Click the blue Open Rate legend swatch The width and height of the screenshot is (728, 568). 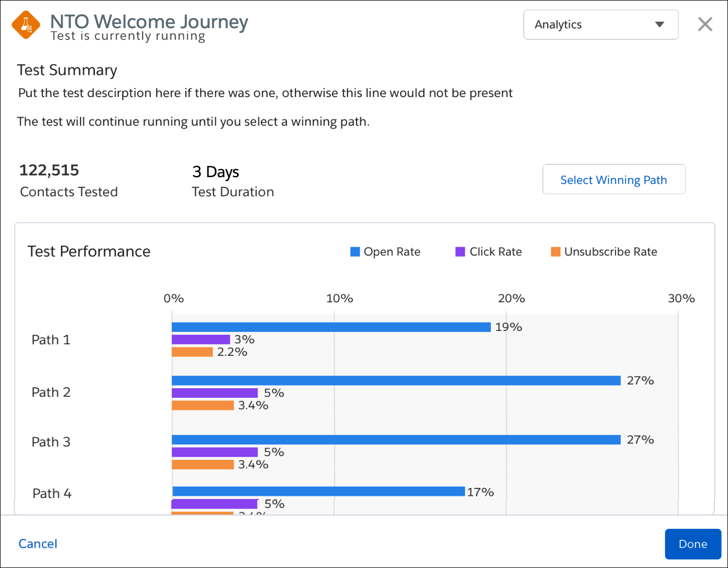click(x=355, y=251)
